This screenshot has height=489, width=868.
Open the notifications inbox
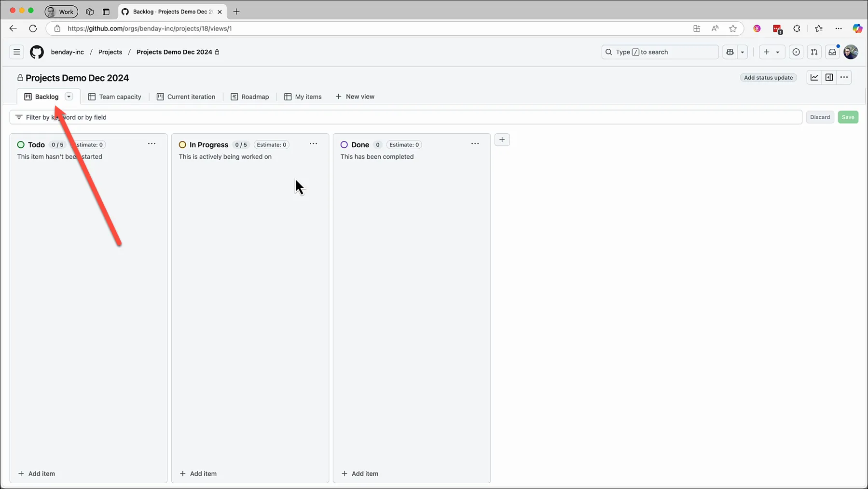coord(832,52)
